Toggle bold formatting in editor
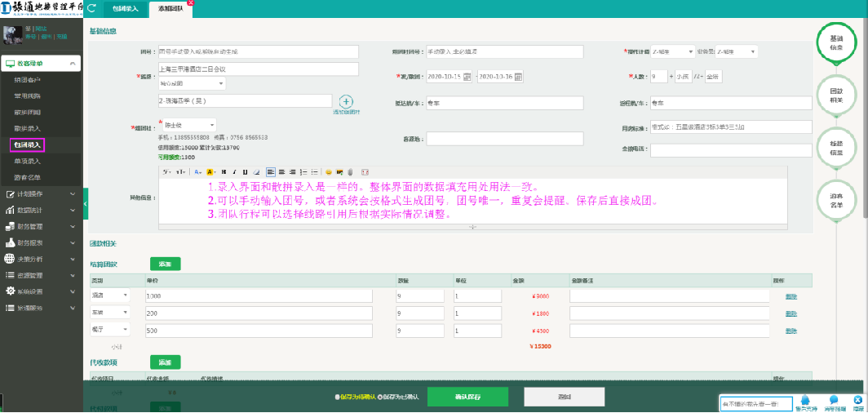 (224, 172)
